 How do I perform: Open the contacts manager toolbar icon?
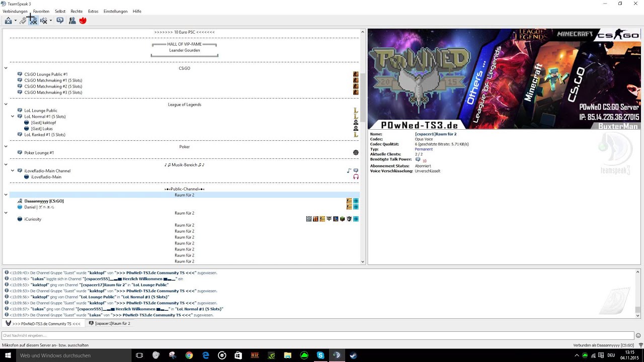(x=72, y=21)
